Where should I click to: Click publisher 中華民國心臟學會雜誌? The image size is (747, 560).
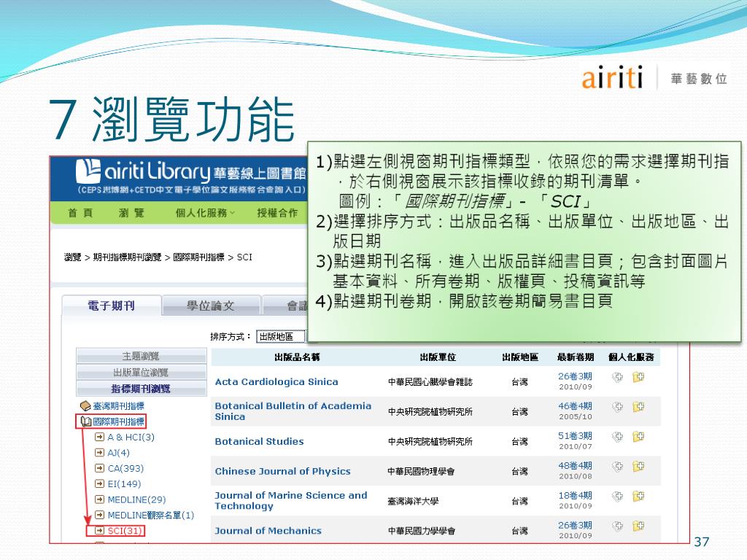[430, 382]
